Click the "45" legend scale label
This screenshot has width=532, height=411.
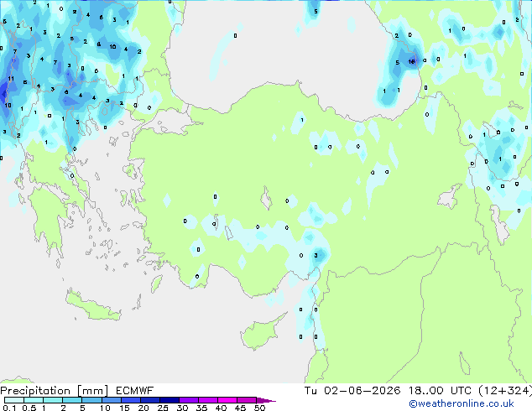pos(240,408)
